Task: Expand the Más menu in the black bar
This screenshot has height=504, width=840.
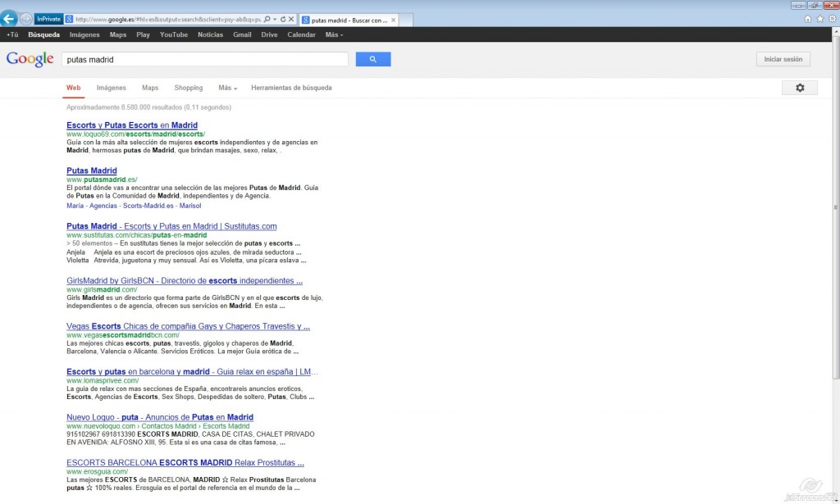Action: [x=334, y=34]
